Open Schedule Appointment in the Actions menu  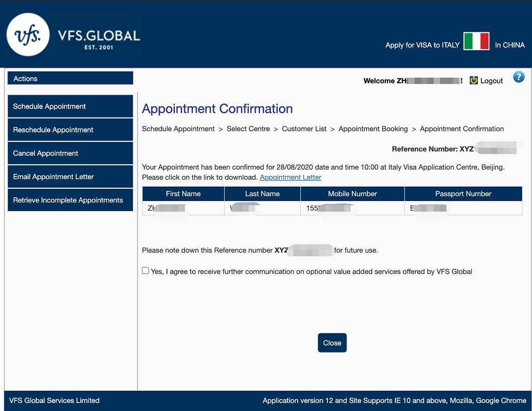click(x=70, y=106)
